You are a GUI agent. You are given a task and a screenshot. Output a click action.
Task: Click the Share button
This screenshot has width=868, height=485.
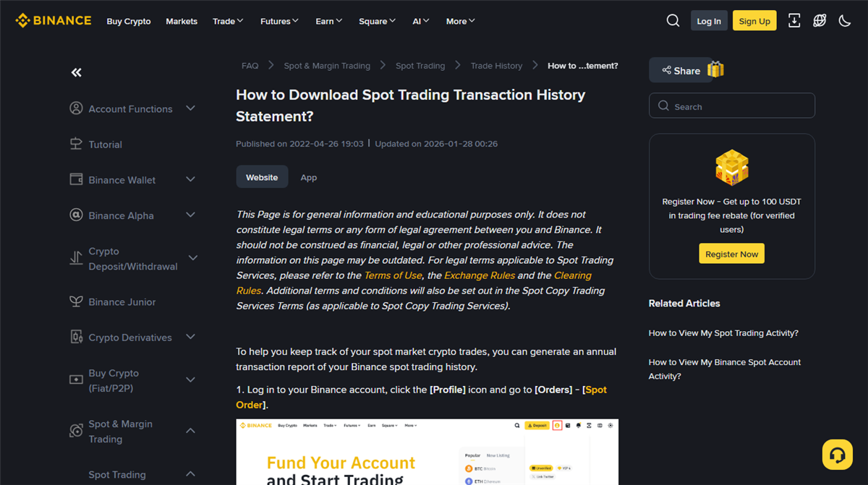pos(681,70)
